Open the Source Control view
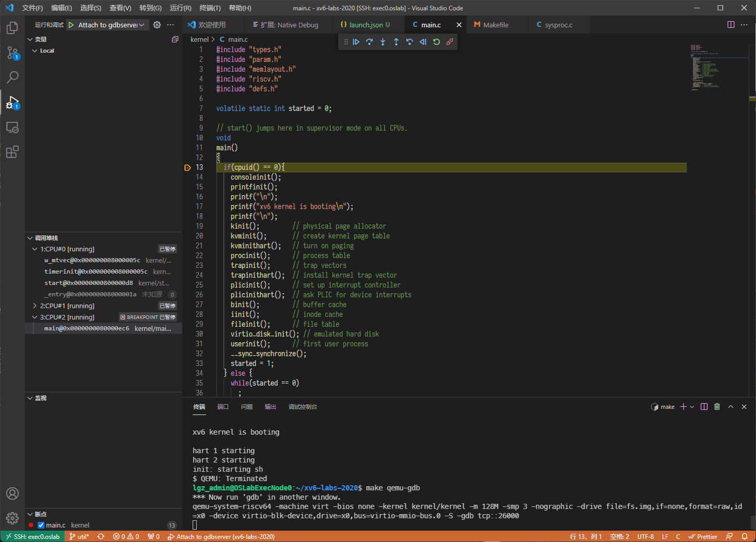This screenshot has width=756, height=542. [x=12, y=53]
